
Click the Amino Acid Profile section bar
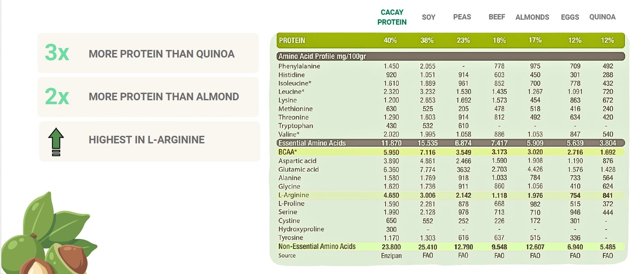coord(450,57)
